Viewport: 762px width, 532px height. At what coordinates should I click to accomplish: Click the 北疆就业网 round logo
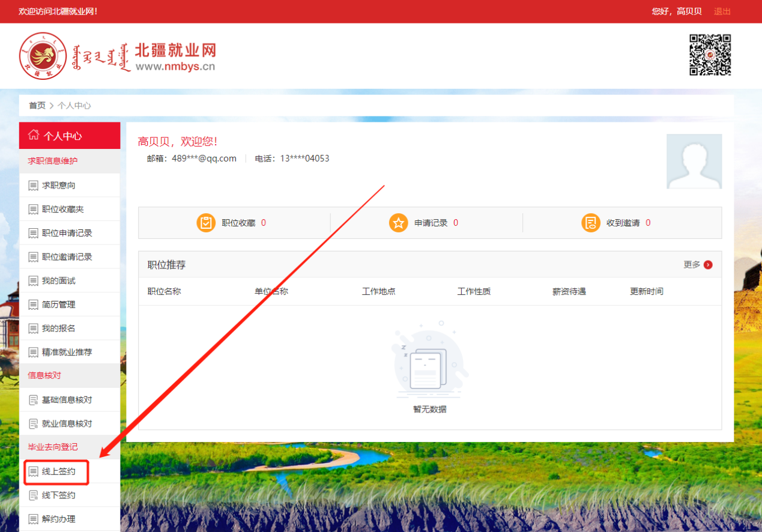pyautogui.click(x=43, y=56)
